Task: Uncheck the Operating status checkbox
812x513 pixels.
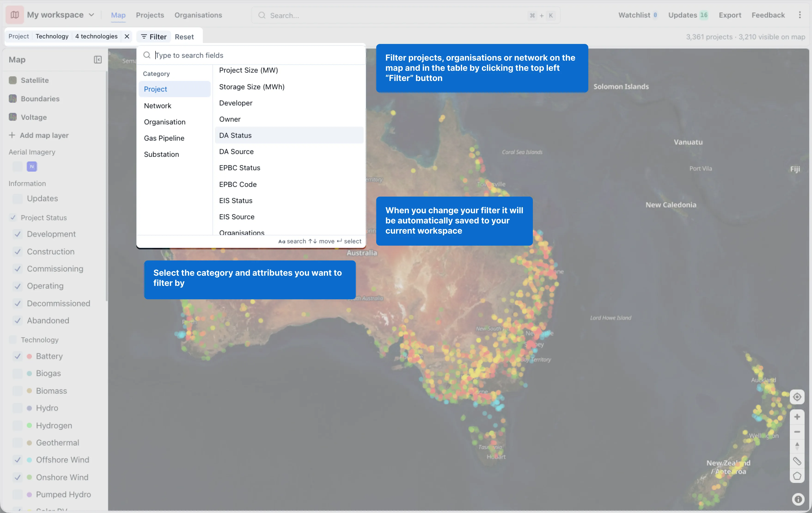Action: (18, 286)
